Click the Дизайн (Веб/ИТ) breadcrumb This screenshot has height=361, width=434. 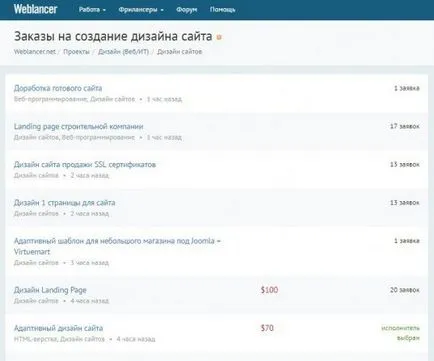pyautogui.click(x=123, y=52)
